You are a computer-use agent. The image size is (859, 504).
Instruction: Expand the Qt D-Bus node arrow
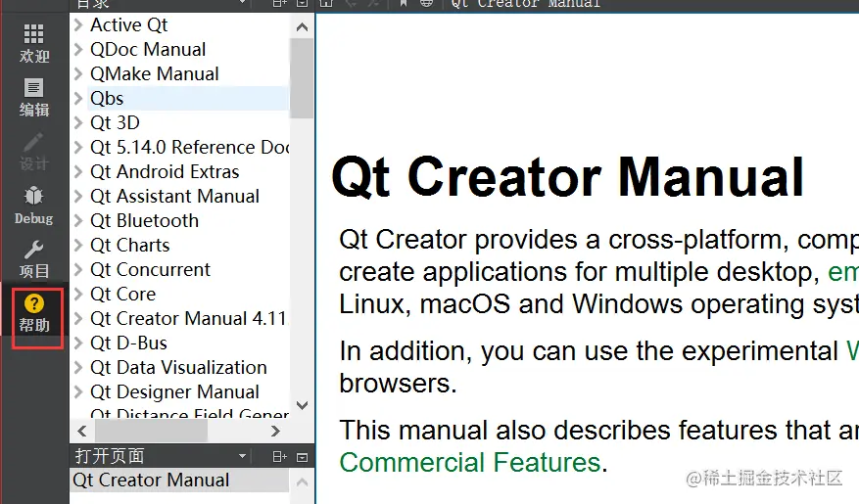(x=78, y=344)
